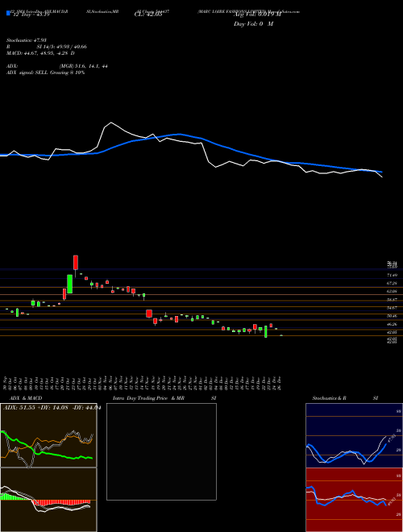Viewport: 403px width, 532px height.
Task: Click the large green candlestick before the peak
Action: (x=69, y=284)
